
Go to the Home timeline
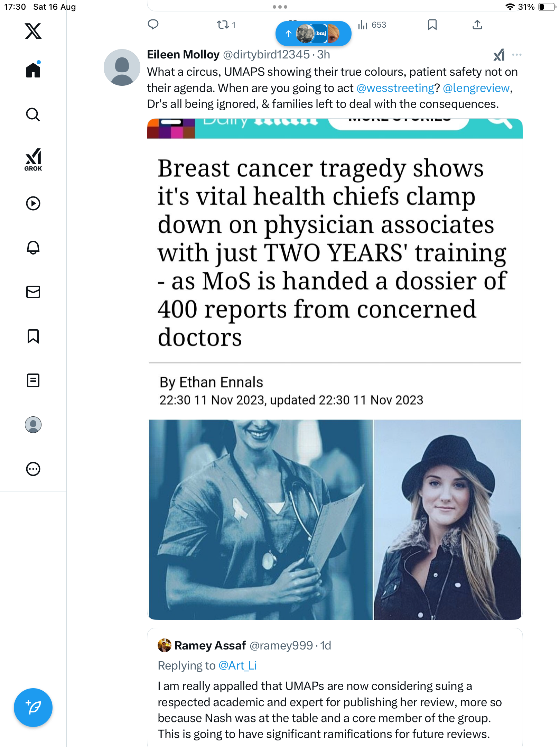point(33,70)
